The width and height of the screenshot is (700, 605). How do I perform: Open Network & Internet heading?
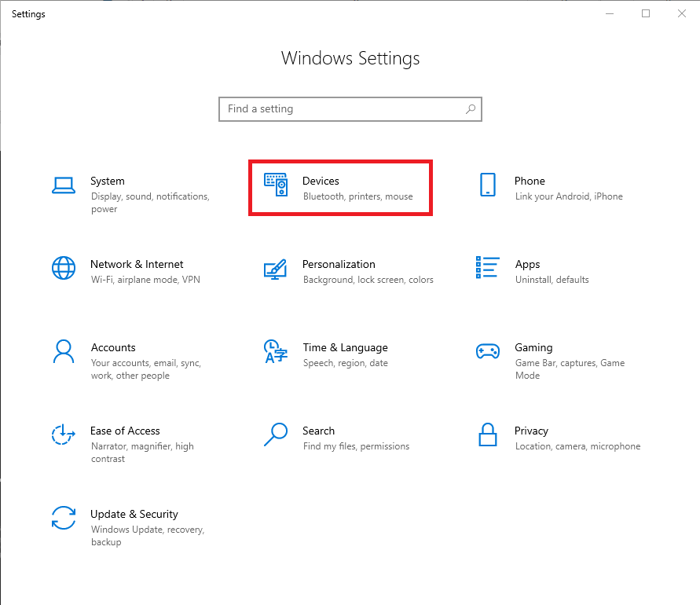137,264
